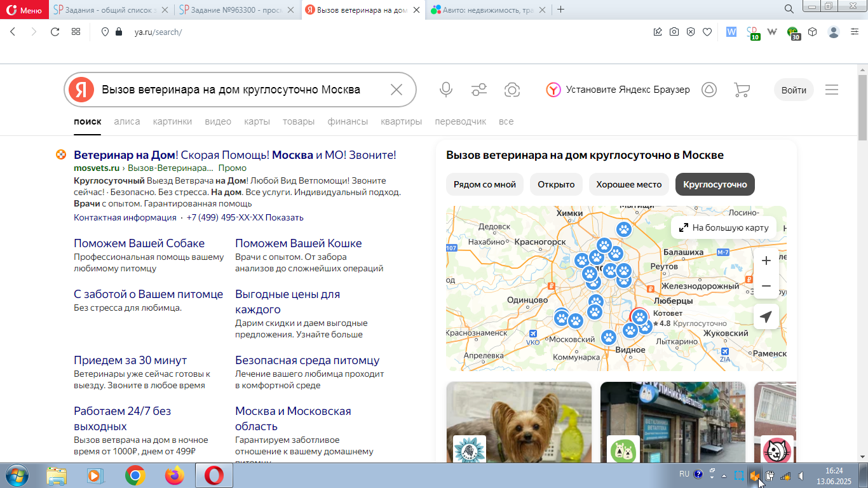Open Работаем 24/7 без выходных link

pyautogui.click(x=122, y=419)
